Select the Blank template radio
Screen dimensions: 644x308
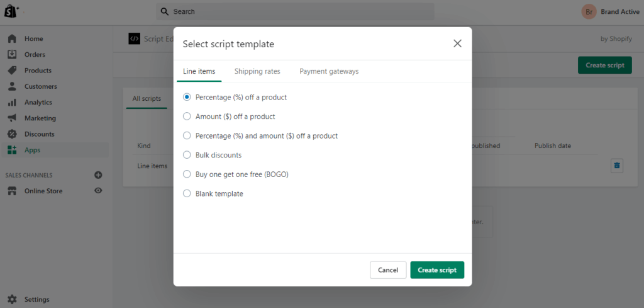(187, 193)
